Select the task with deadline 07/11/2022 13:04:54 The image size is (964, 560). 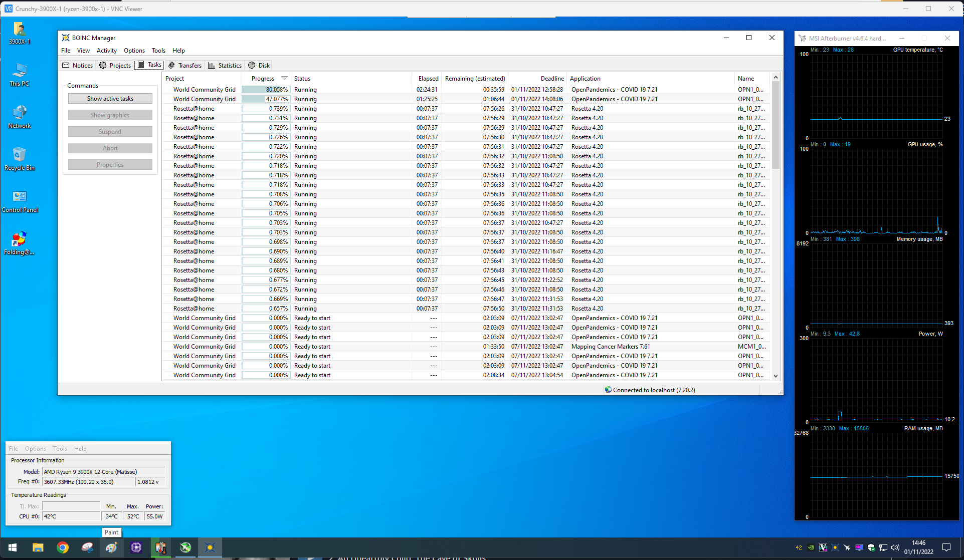[466, 375]
